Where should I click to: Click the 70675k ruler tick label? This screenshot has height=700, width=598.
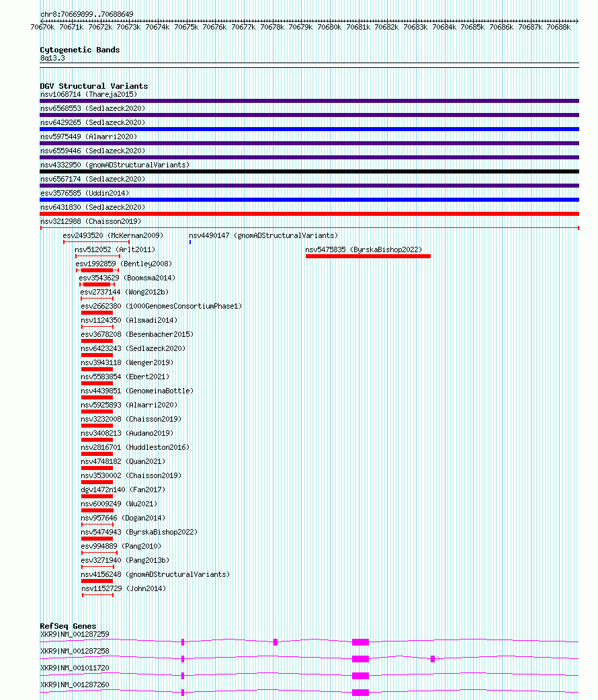coord(186,27)
